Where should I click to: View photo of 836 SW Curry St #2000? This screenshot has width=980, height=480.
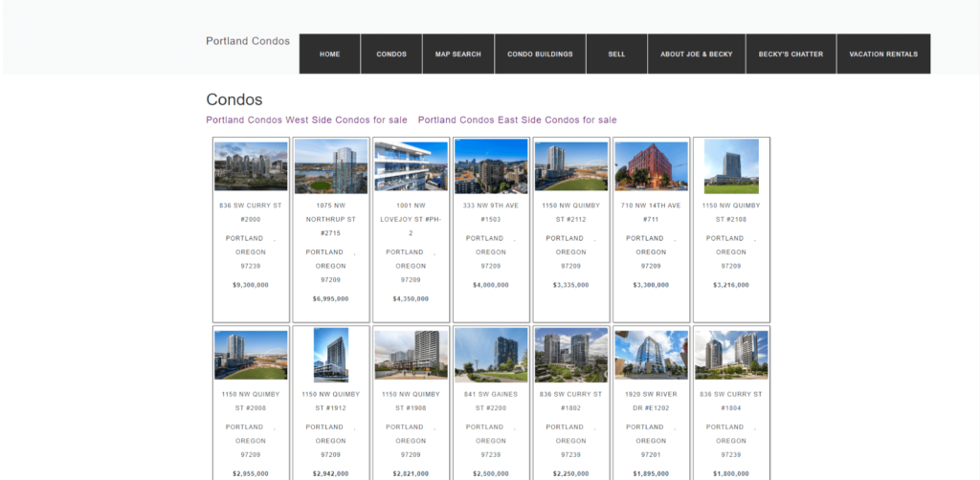click(251, 165)
